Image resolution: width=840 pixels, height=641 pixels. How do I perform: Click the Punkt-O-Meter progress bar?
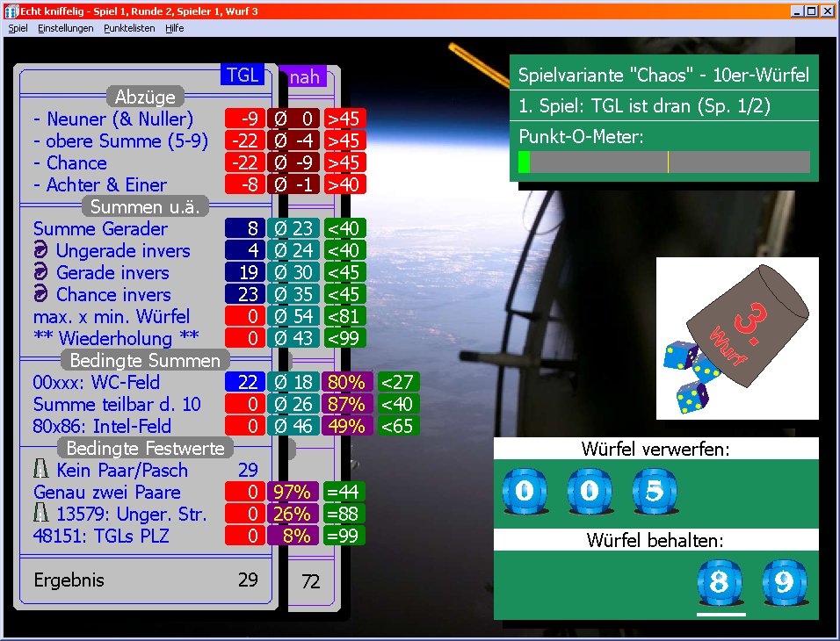(x=663, y=162)
